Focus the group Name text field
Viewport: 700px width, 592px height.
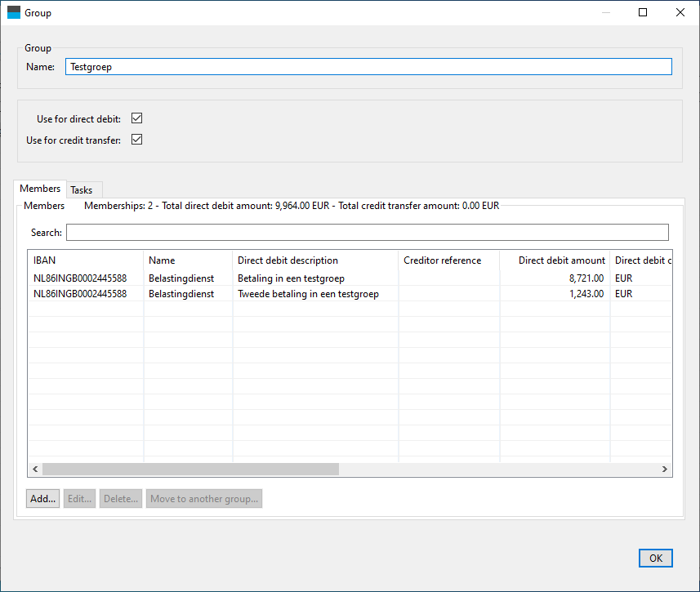[368, 67]
